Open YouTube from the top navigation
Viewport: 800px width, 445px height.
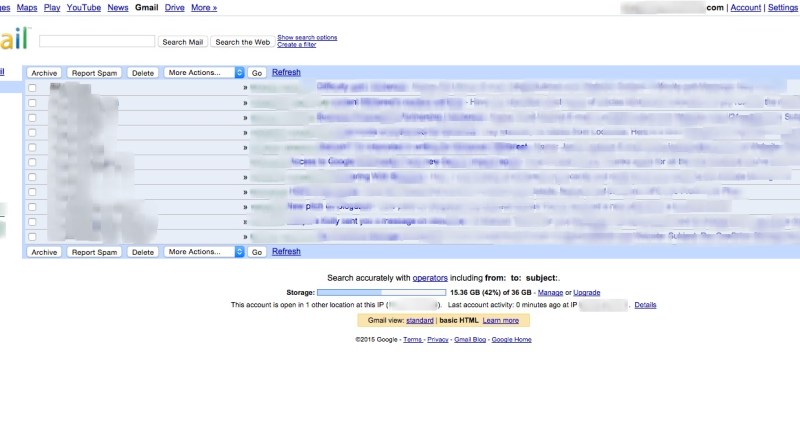[84, 8]
